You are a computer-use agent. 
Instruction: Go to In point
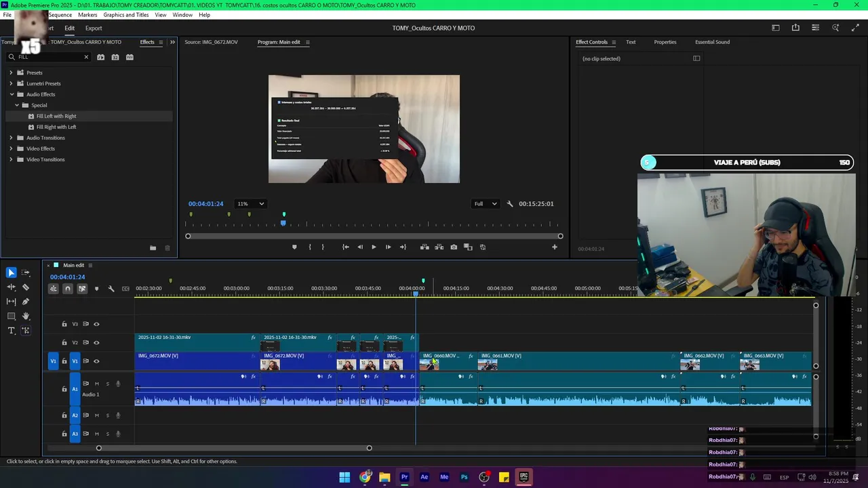click(x=345, y=247)
